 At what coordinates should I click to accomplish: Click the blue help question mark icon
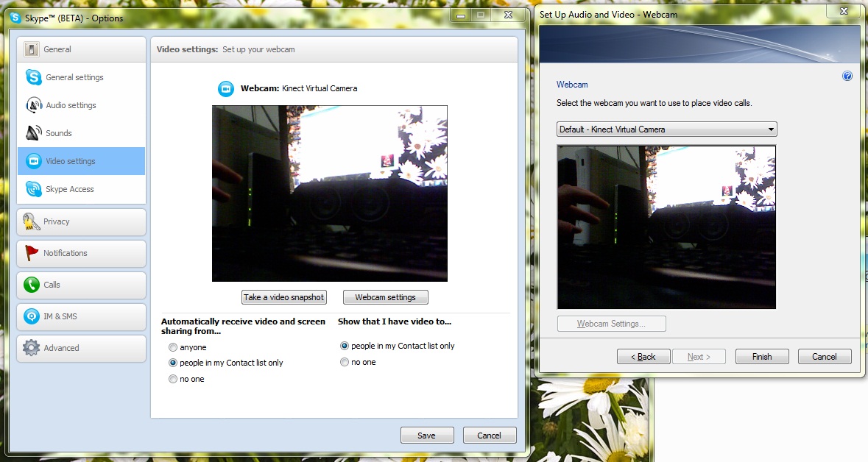click(x=847, y=76)
